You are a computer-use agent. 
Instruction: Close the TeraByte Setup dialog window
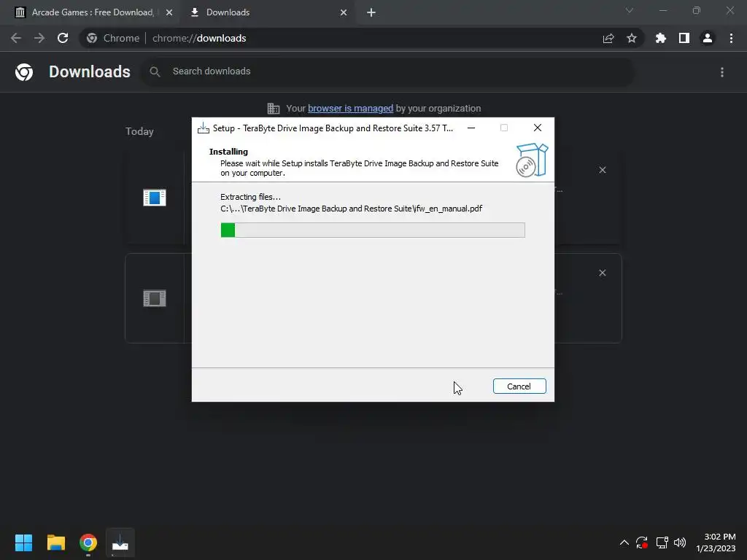538,128
